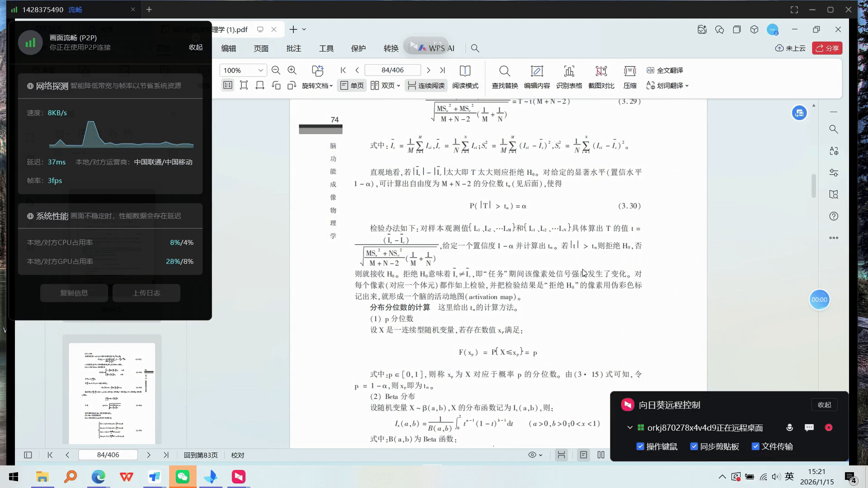Open the 100% zoom level dropdown
Screen dimensions: 868x488
click(260, 70)
